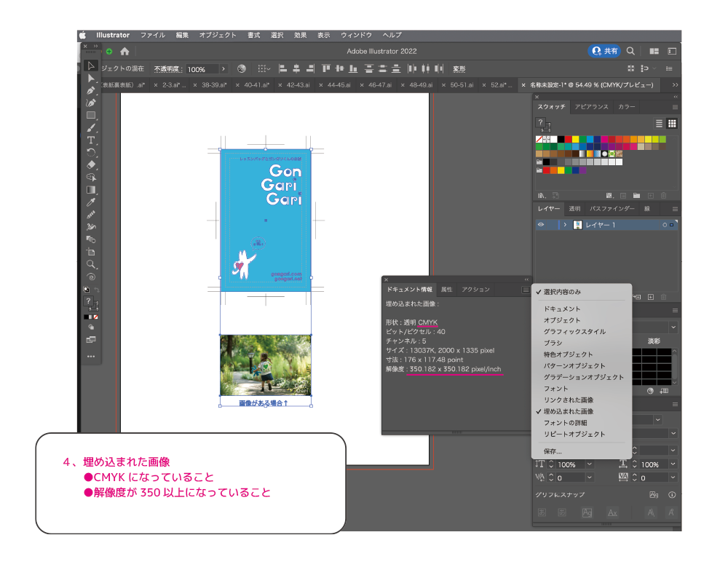
Task: Switch to the パスファインダー tab
Action: coord(612,209)
